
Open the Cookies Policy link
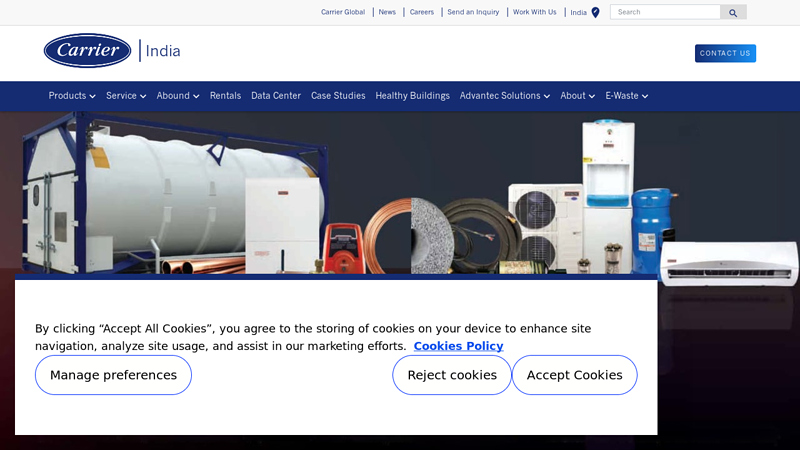[458, 346]
